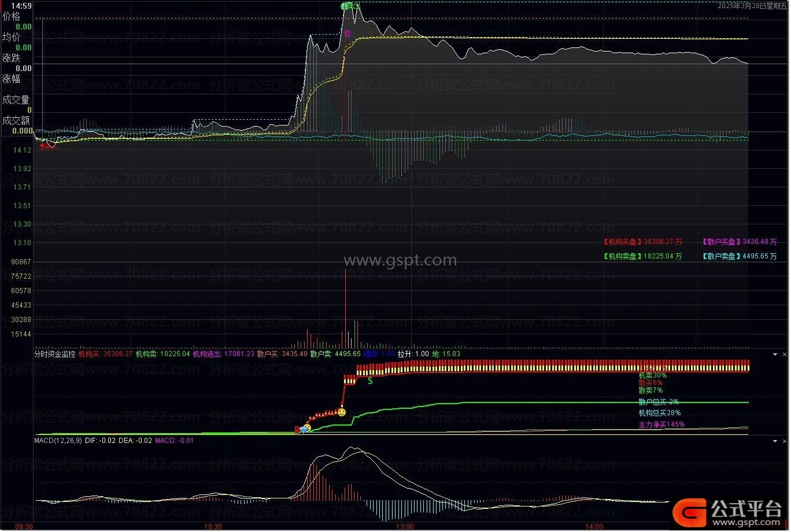
Task: Click the 【散户卖盘】 value label
Action: click(x=740, y=256)
